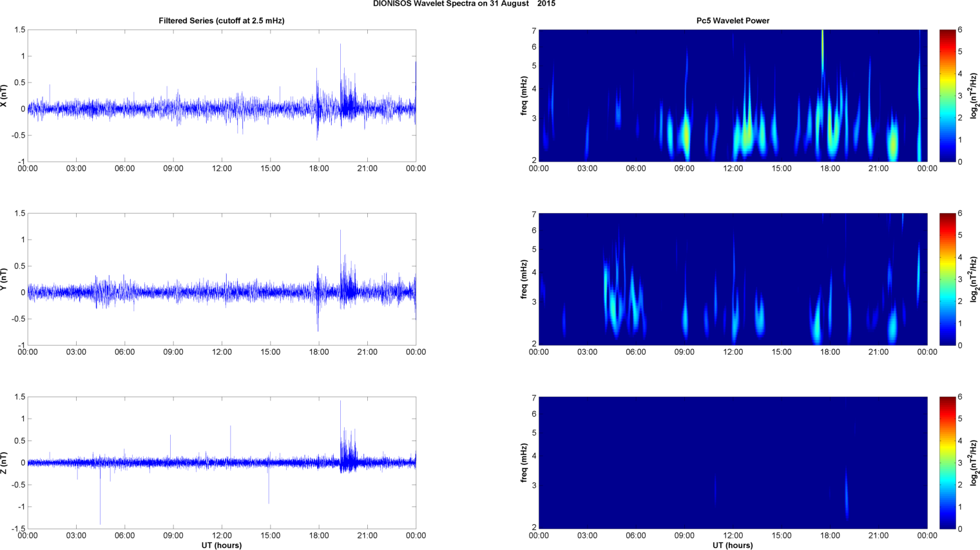Screen dimensions: 980x550
Task: Select the 'Filtered Series (cutoff at 2.5 mHz)' heading
Action: pyautogui.click(x=222, y=21)
